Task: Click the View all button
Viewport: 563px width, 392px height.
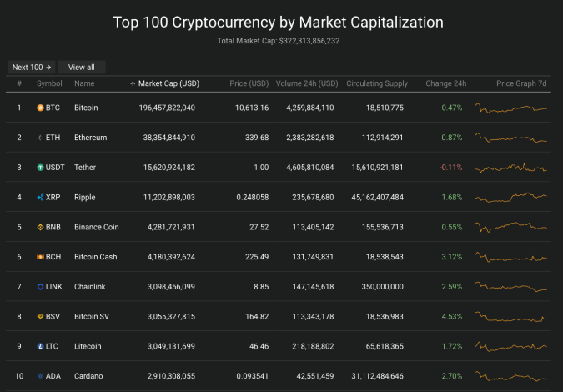Action: coord(82,67)
